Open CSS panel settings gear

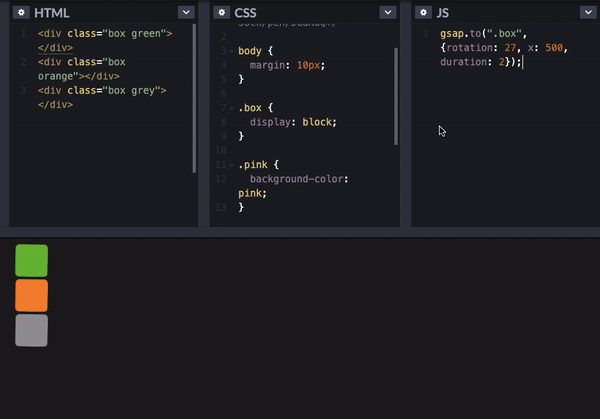point(222,13)
